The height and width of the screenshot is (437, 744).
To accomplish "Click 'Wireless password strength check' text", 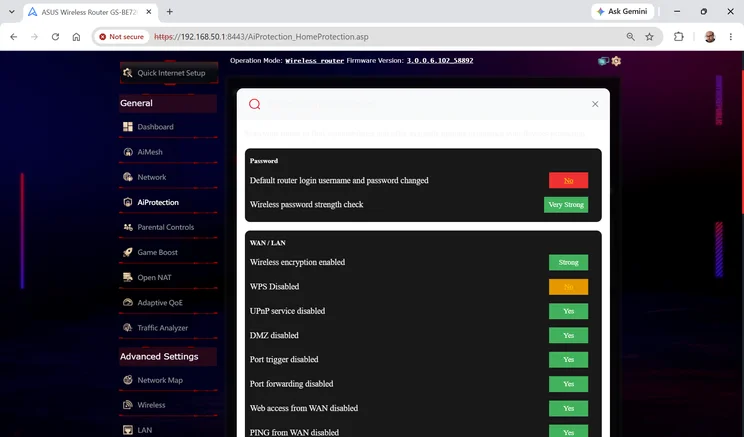I will [307, 205].
